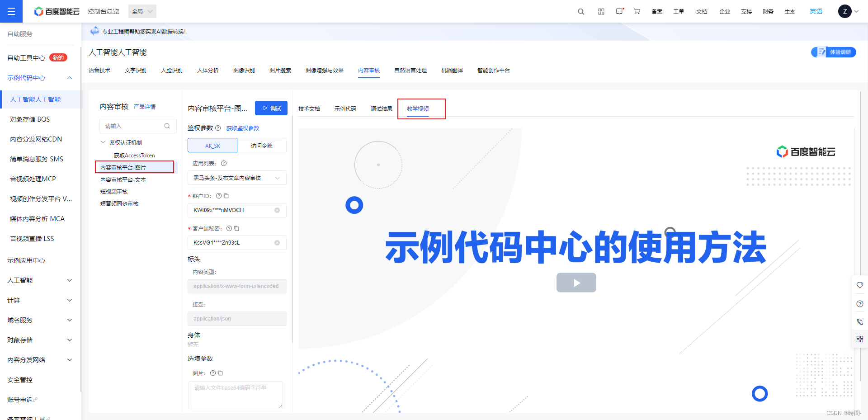Open the 教学视频 tab
The image size is (868, 420).
tap(418, 109)
